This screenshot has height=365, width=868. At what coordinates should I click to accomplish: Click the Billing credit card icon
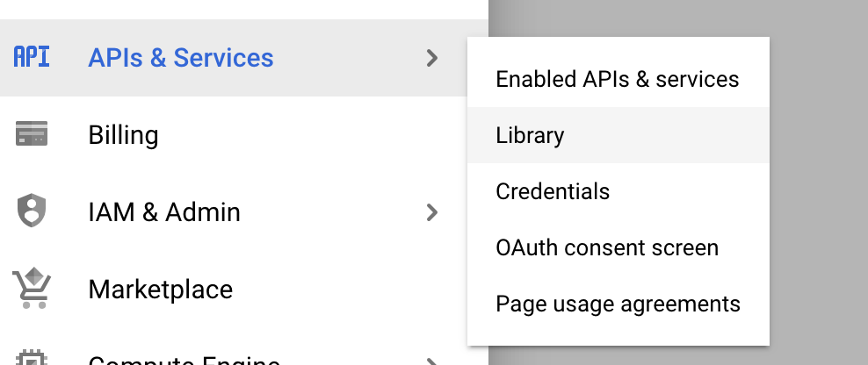click(x=32, y=135)
